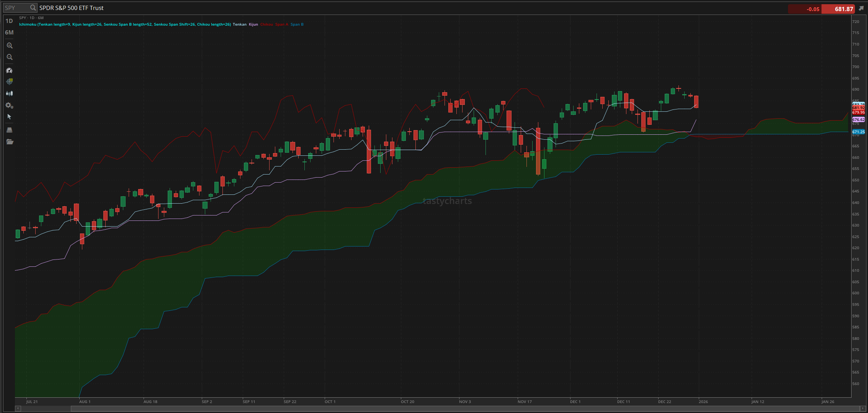The image size is (868, 413).
Task: Click the zoom out magnifier icon
Action: point(10,57)
